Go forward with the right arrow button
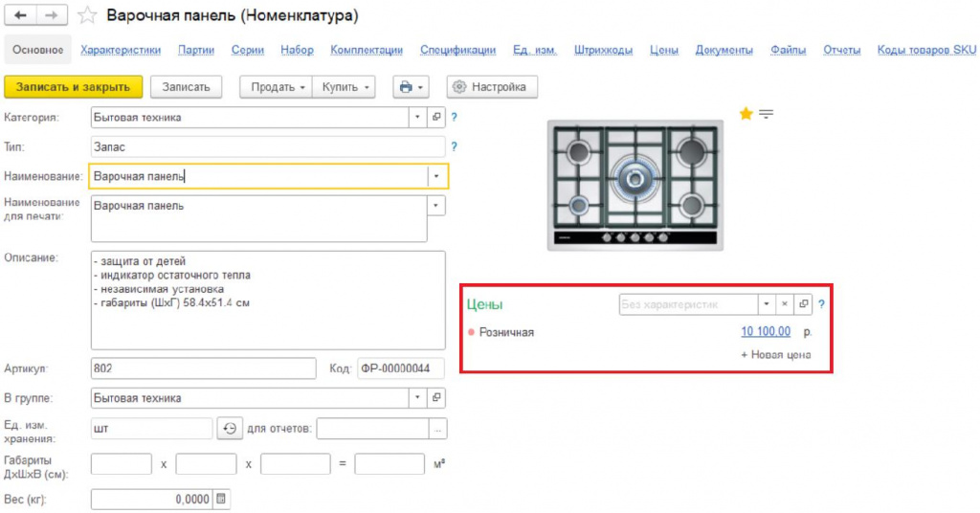The height and width of the screenshot is (513, 980). (x=52, y=15)
